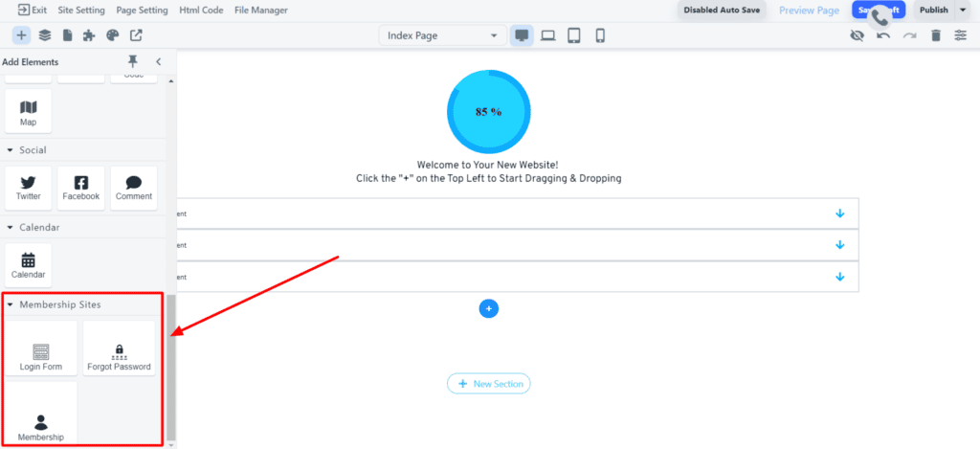Click the Welcome to Your New Website text

click(488, 165)
